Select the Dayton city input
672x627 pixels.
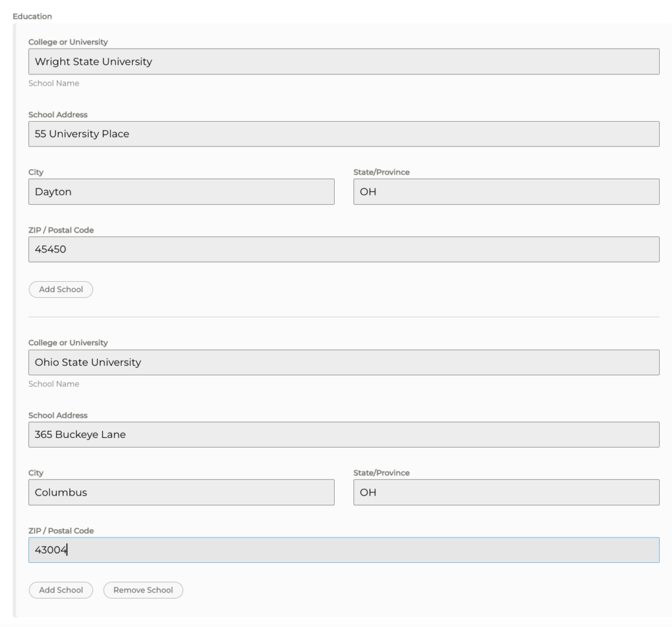click(181, 192)
